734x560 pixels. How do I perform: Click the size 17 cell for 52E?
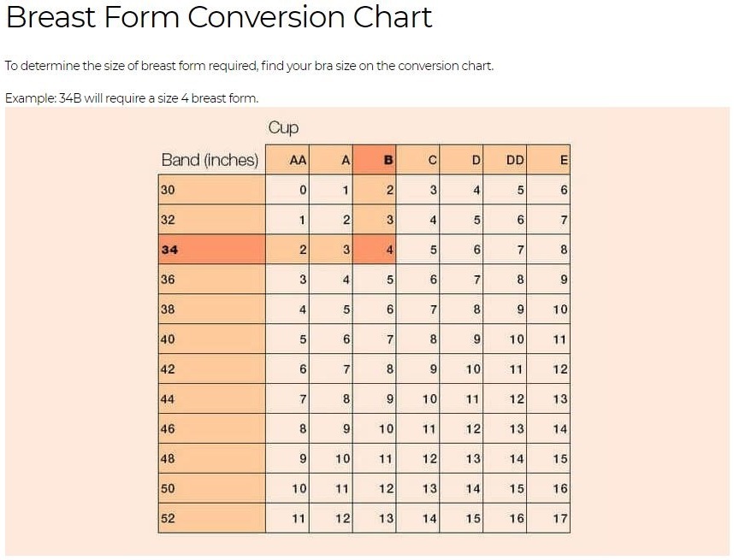(548, 518)
